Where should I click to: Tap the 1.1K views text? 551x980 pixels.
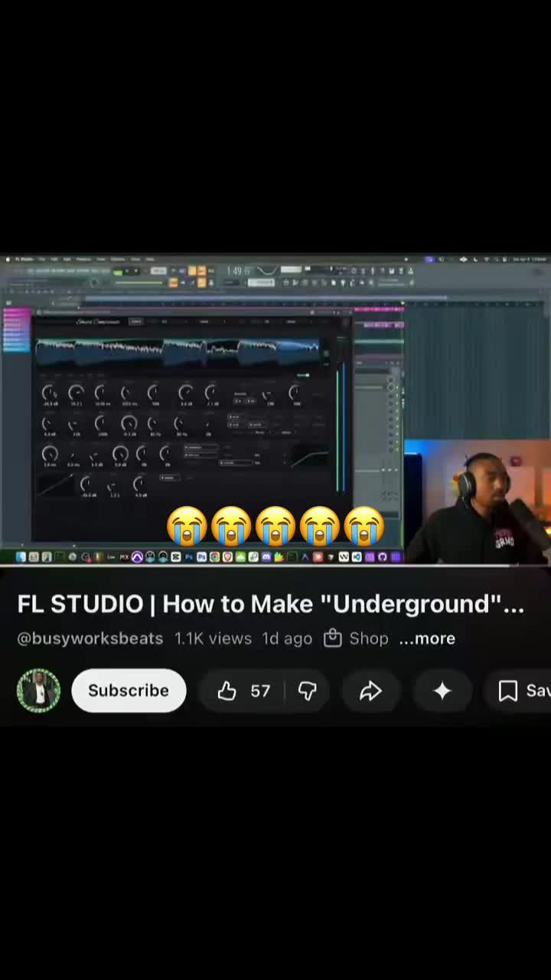pyautogui.click(x=213, y=639)
